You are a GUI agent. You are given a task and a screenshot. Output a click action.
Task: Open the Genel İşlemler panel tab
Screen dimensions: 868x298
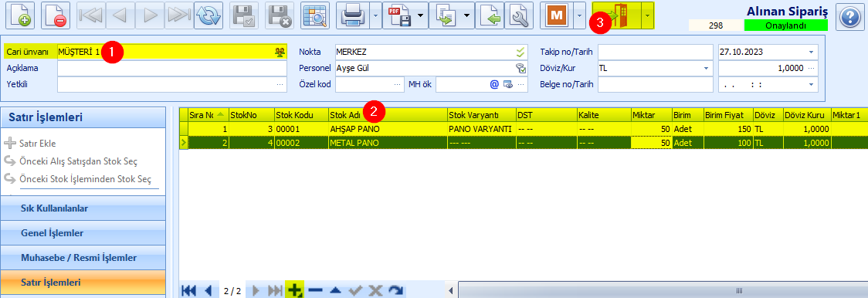[x=83, y=232]
